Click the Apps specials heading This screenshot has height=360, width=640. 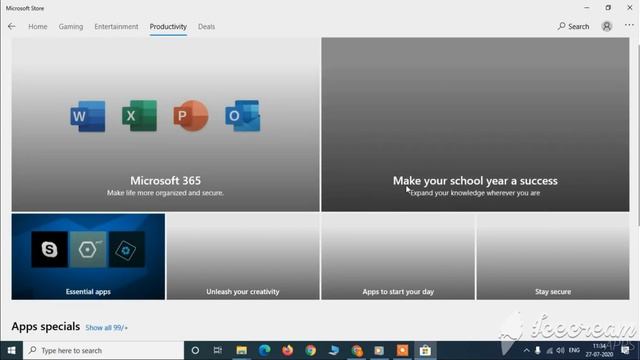[x=46, y=327]
